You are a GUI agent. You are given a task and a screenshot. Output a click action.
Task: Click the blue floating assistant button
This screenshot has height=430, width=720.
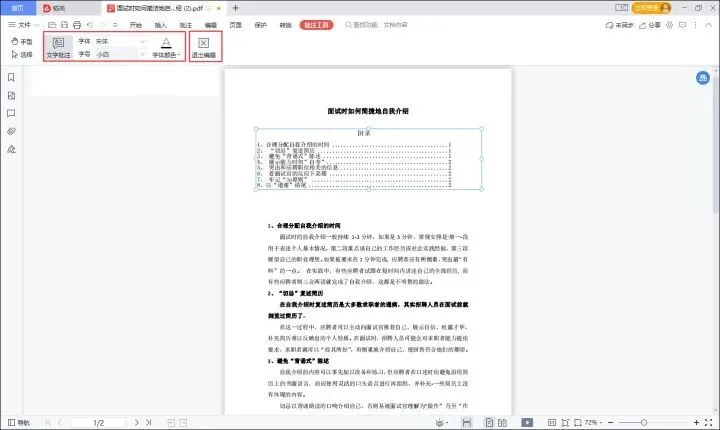703,78
